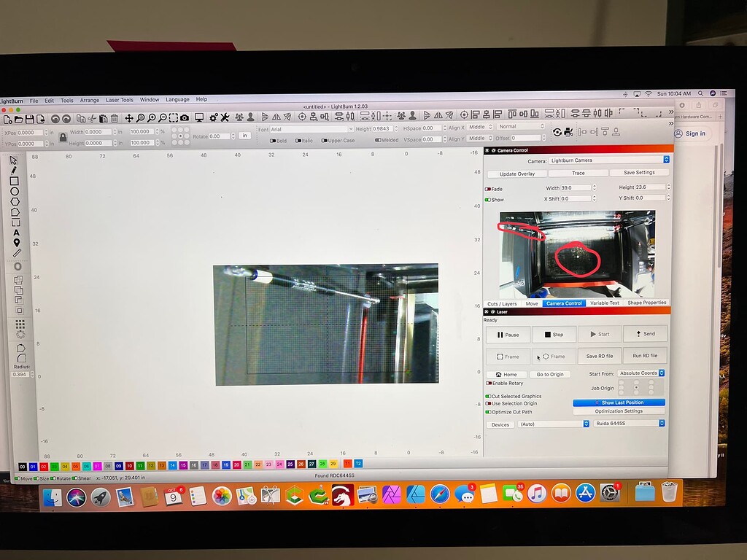
Task: Select the orange 03 color swatch
Action: point(53,465)
